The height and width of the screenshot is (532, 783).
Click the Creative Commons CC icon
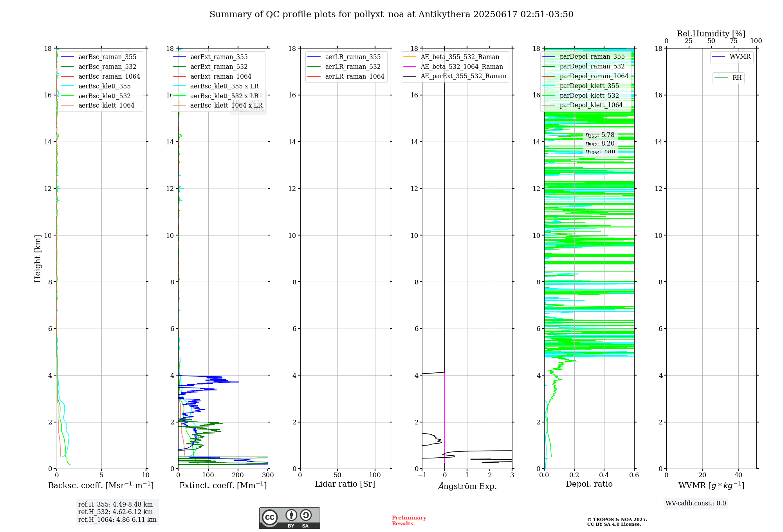(x=270, y=517)
